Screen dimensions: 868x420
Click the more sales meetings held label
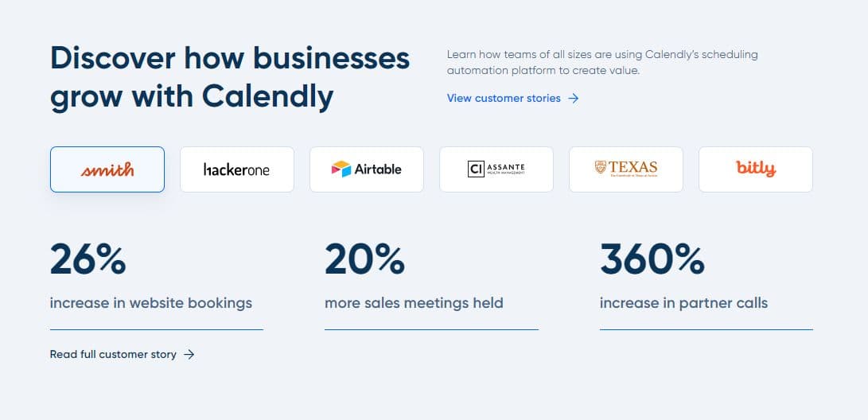[x=414, y=303]
